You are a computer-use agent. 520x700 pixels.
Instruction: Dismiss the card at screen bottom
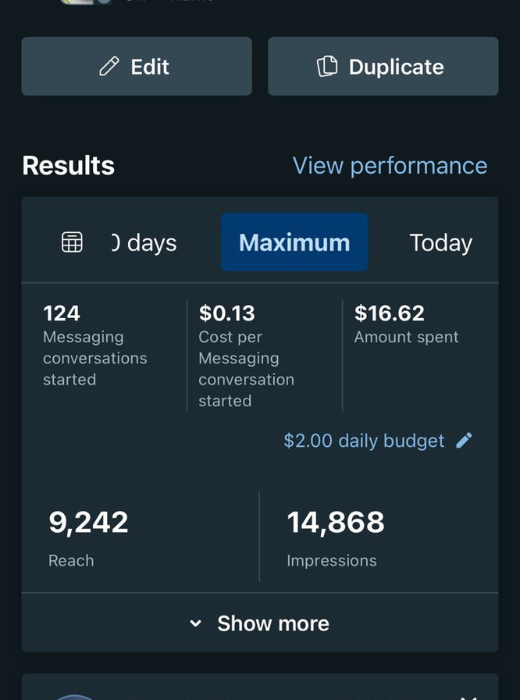click(x=469, y=697)
